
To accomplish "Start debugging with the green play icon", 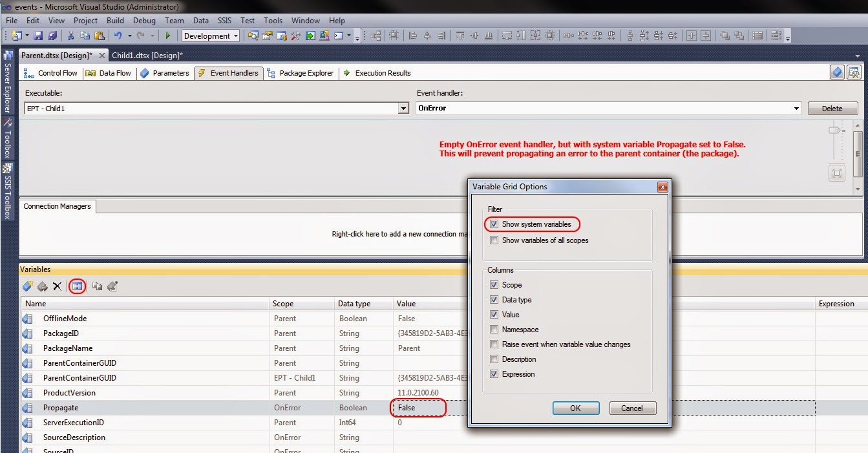I will pos(168,36).
